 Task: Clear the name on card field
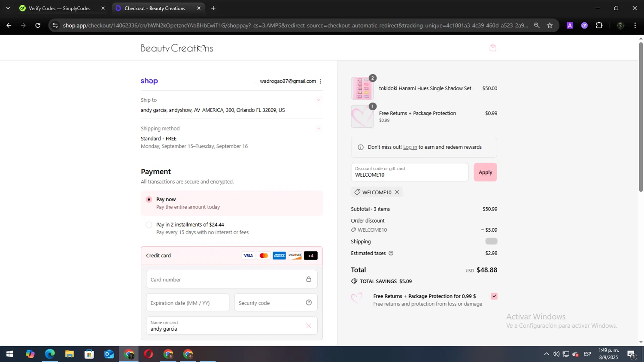(309, 326)
